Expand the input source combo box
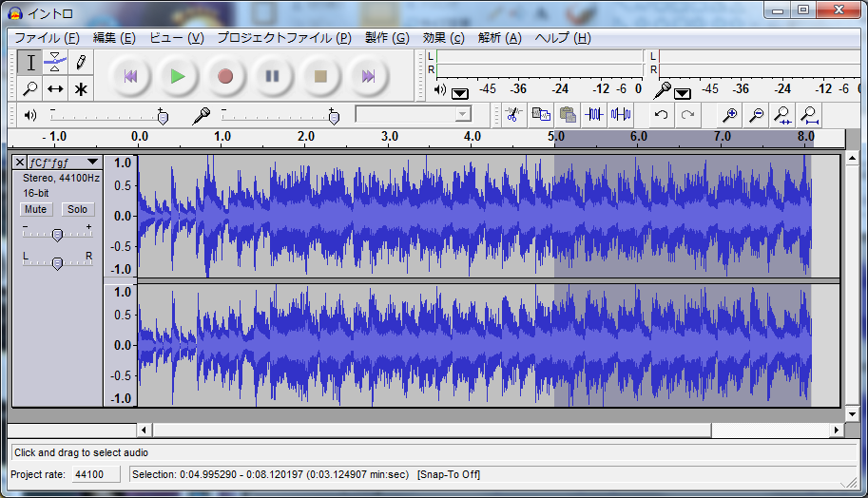868x498 pixels. 463,115
